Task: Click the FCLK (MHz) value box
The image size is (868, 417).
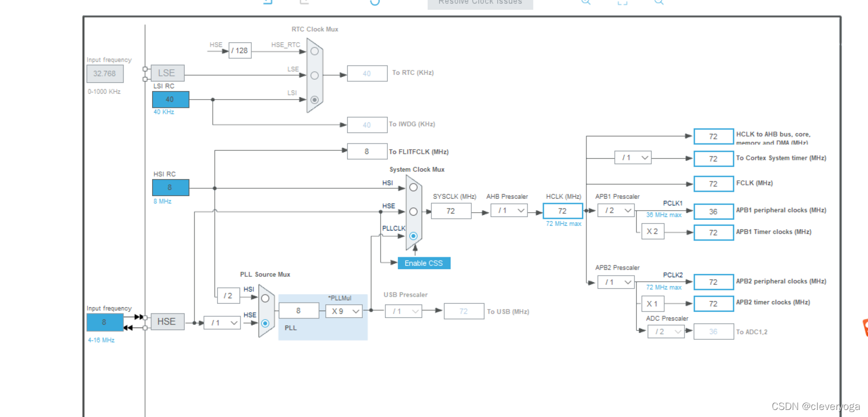Action: (714, 184)
